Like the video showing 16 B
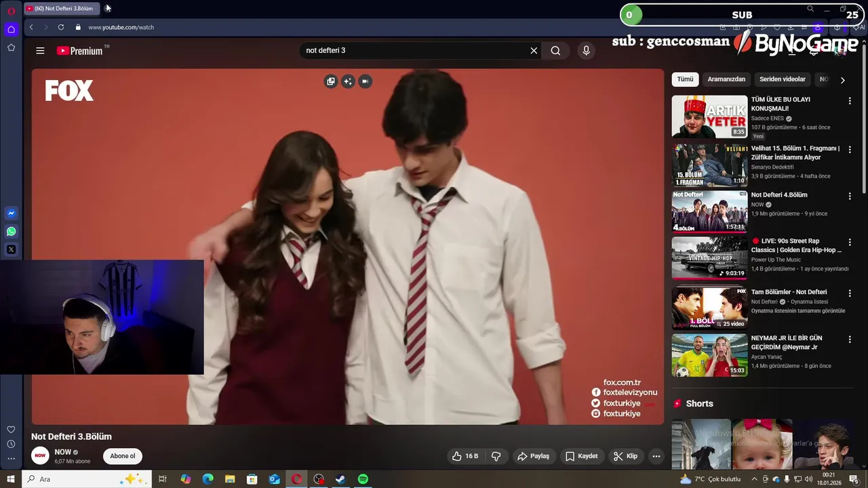Screen dimensions: 868x488 point(465,456)
